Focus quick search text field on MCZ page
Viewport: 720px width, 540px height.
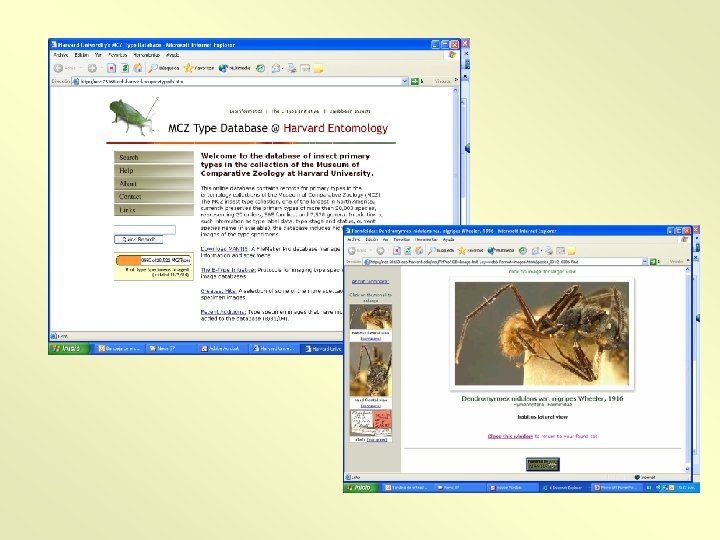click(145, 229)
